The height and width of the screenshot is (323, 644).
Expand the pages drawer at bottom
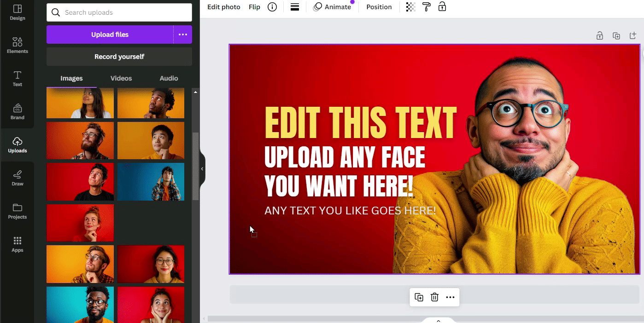point(438,320)
